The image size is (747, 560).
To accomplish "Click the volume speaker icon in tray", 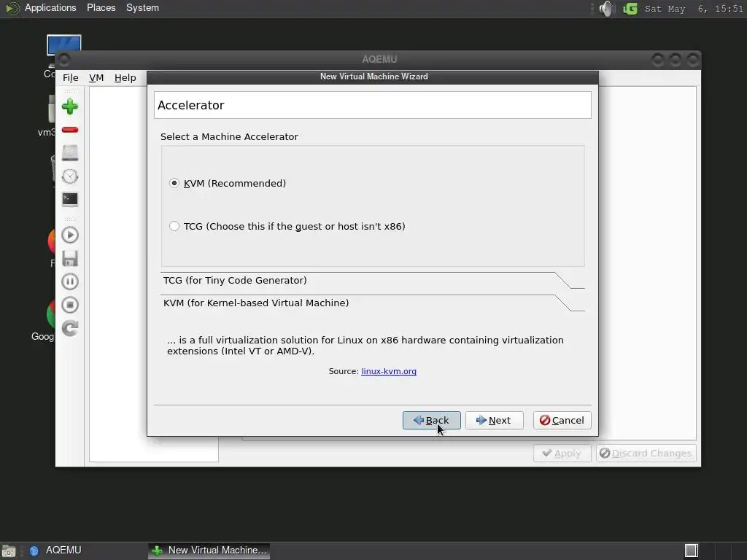I will pyautogui.click(x=606, y=9).
